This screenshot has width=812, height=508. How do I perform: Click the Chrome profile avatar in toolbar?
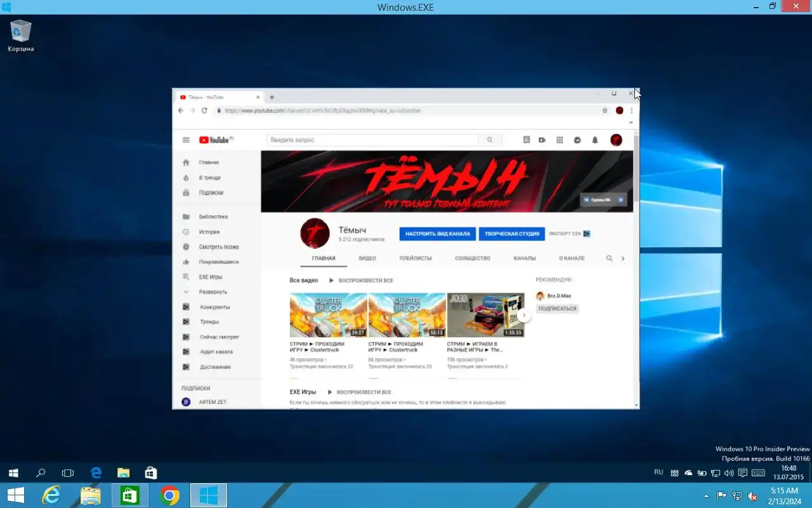click(x=620, y=110)
